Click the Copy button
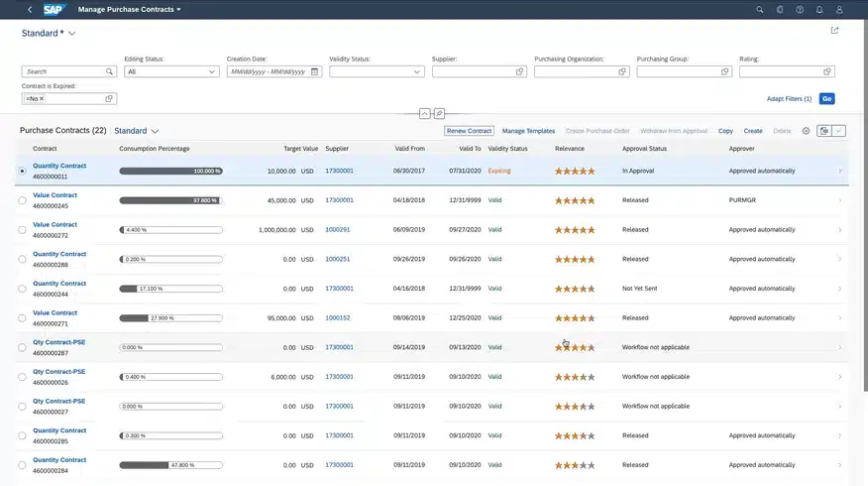Image resolution: width=868 pixels, height=486 pixels. tap(725, 131)
